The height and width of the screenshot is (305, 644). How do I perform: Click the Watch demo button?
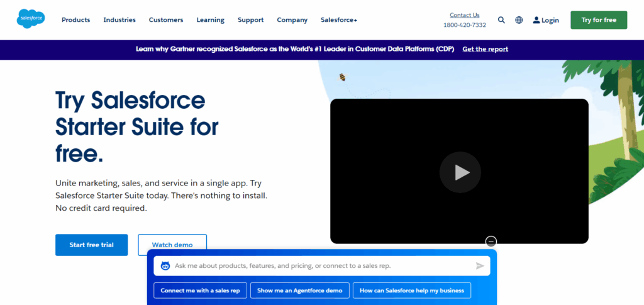(172, 245)
